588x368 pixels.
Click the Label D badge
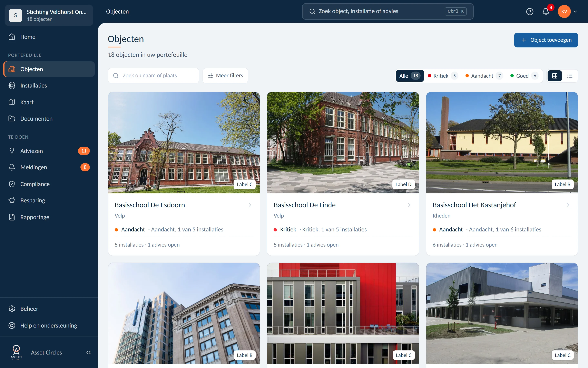[x=403, y=184]
